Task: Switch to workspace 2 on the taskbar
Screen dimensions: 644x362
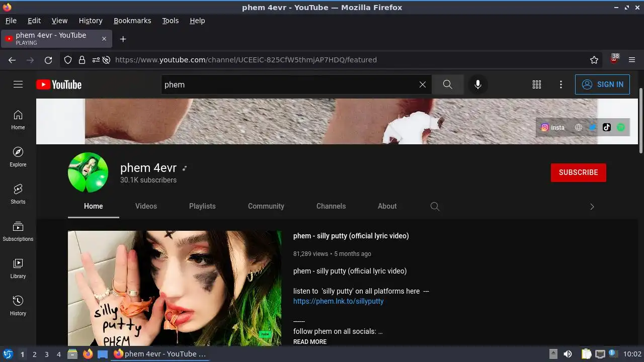Action: 34,354
